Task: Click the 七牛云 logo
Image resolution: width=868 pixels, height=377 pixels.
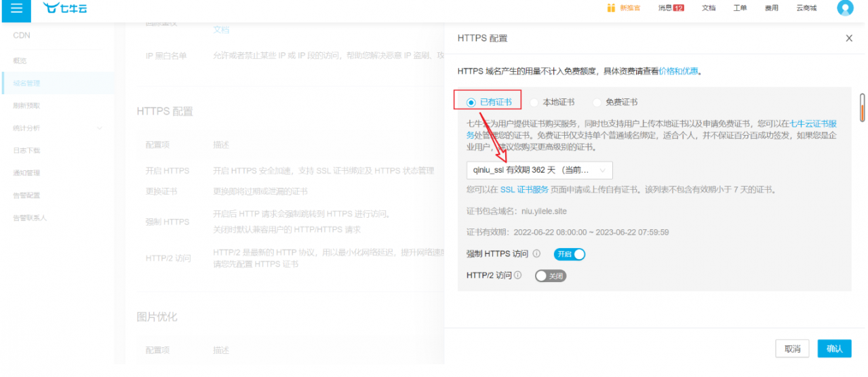Action: coord(66,8)
